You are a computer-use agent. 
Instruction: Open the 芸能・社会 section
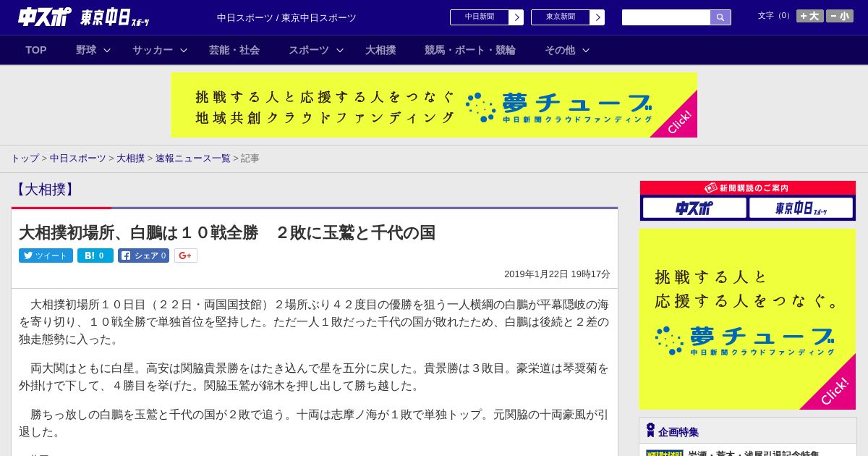[234, 50]
